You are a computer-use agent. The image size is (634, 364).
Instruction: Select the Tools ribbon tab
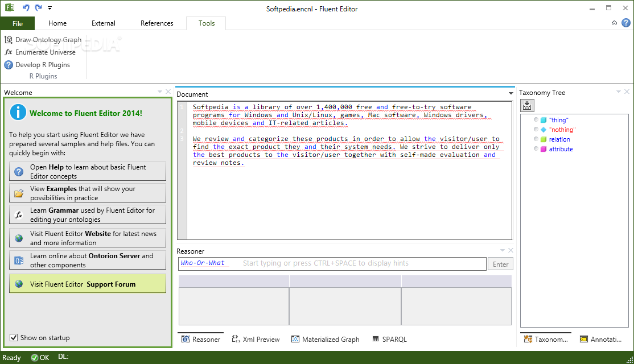click(x=207, y=23)
